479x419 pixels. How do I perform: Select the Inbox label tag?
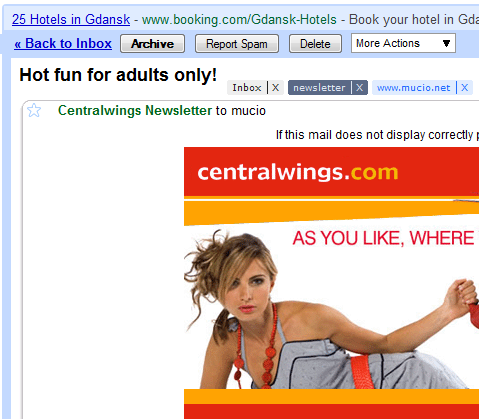click(x=247, y=88)
